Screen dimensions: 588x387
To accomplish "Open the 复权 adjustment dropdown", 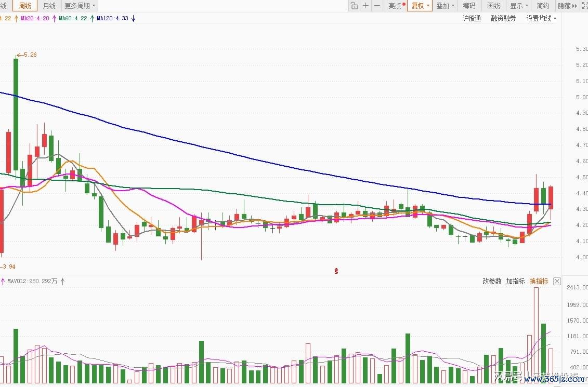I will click(420, 6).
